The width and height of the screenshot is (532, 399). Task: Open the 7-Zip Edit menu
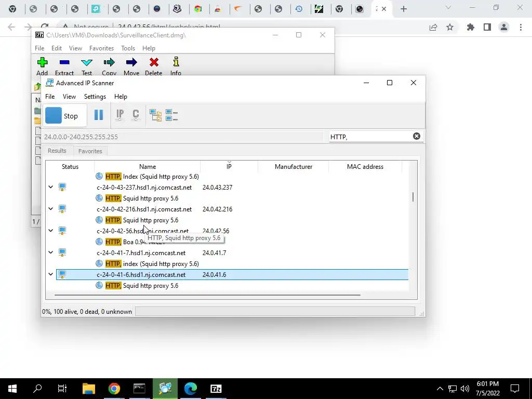tap(56, 48)
